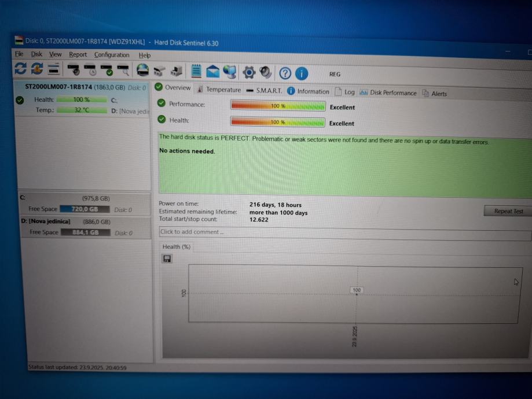The width and height of the screenshot is (532, 399).
Task: Click the disk test green checkmark icon
Action: tap(107, 70)
